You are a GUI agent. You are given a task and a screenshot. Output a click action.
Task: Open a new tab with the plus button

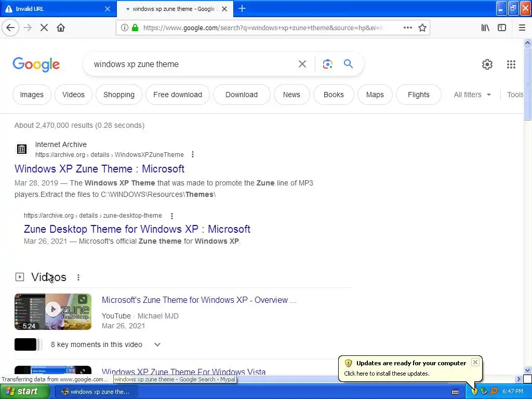click(242, 8)
